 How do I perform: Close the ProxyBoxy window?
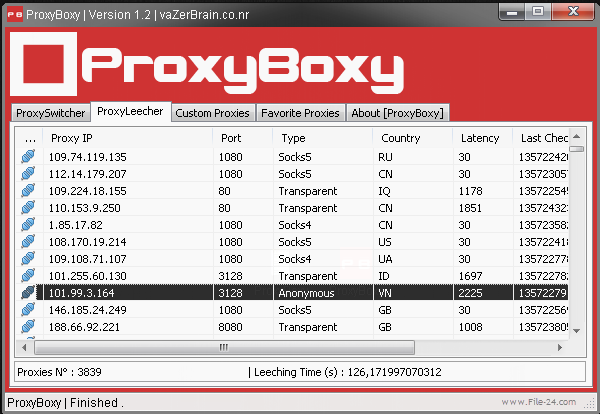click(x=573, y=12)
